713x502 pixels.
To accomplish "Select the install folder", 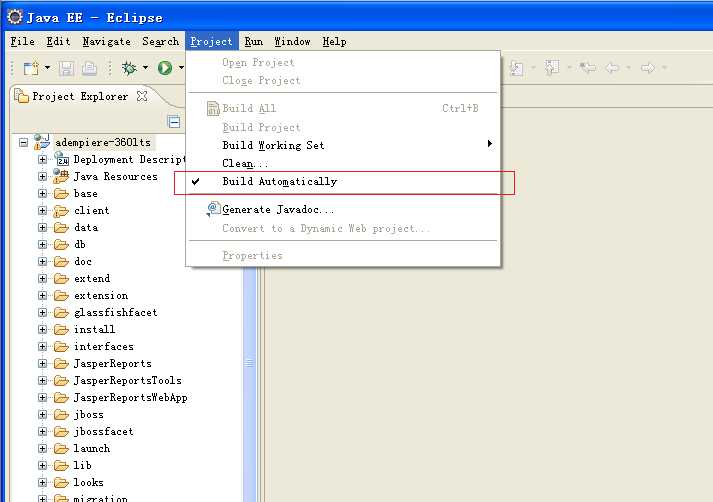I will (x=95, y=329).
